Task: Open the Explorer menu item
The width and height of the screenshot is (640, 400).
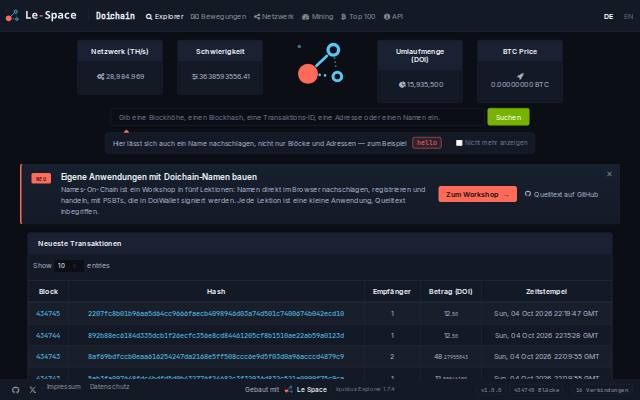Action: [x=164, y=16]
